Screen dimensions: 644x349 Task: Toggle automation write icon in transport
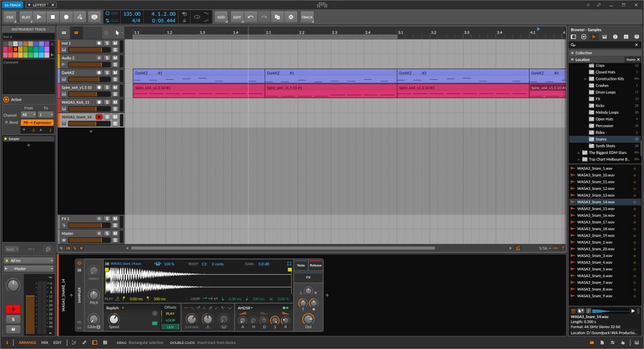click(80, 17)
